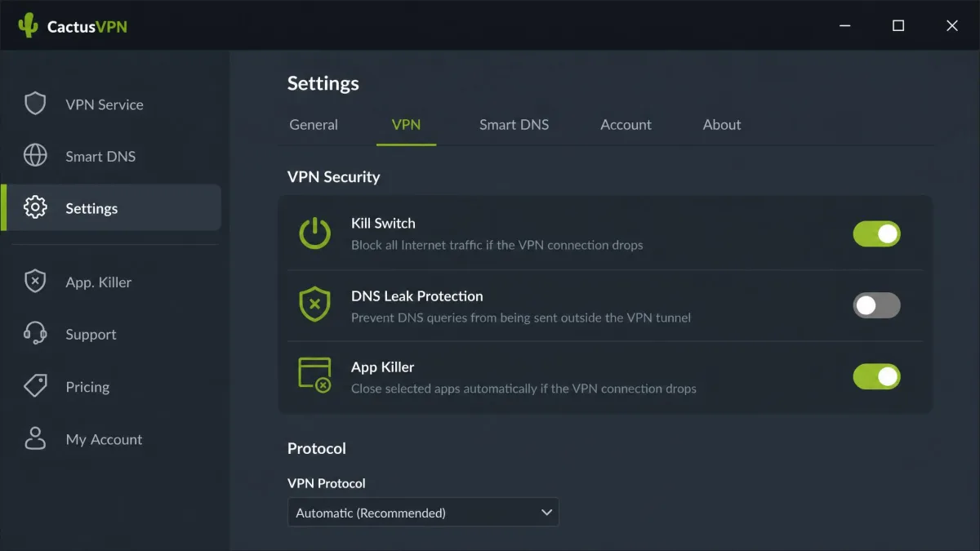Open the About tab

tap(722, 125)
